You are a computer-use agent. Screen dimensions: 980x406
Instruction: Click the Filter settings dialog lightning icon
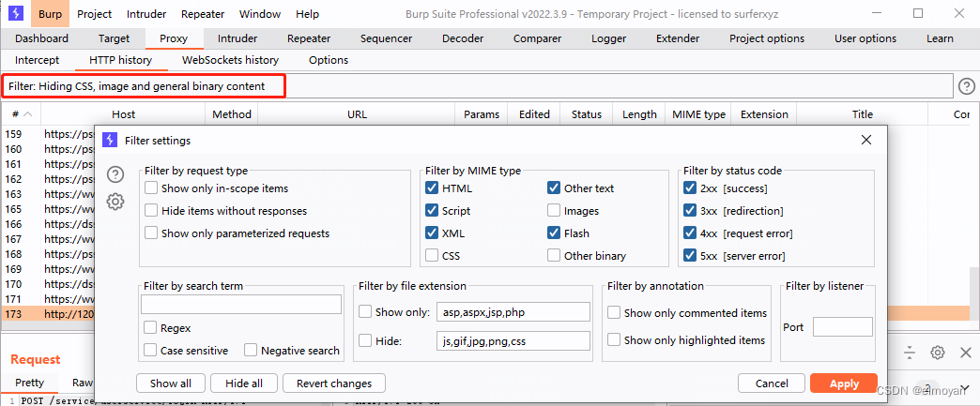pos(110,141)
